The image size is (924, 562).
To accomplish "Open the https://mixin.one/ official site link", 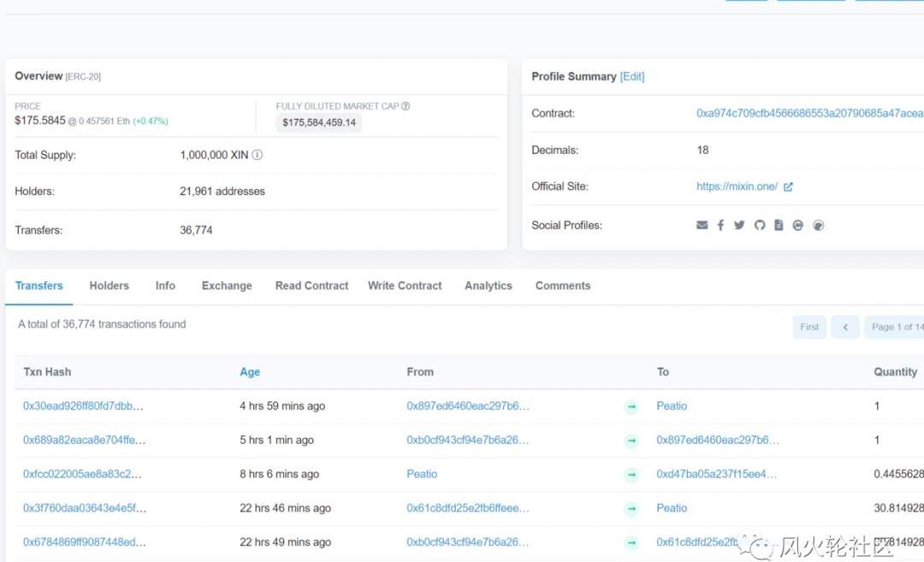I will point(737,186).
